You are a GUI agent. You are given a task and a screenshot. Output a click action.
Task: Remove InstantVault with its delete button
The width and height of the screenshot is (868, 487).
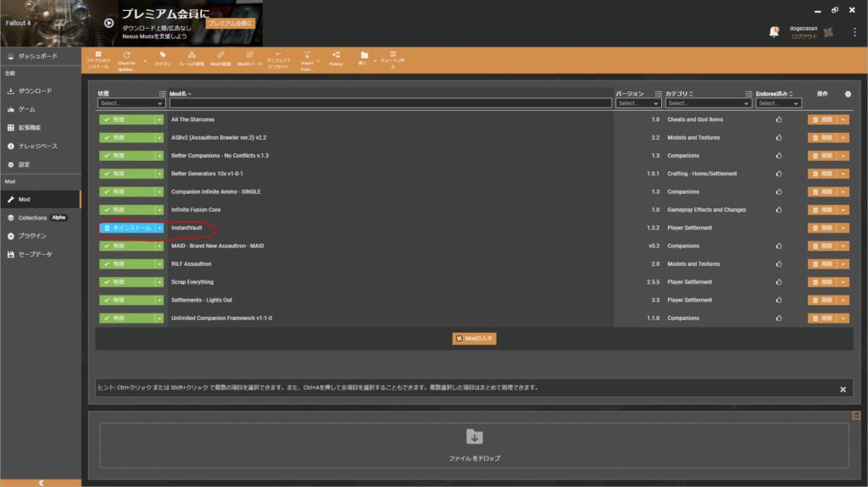(822, 228)
